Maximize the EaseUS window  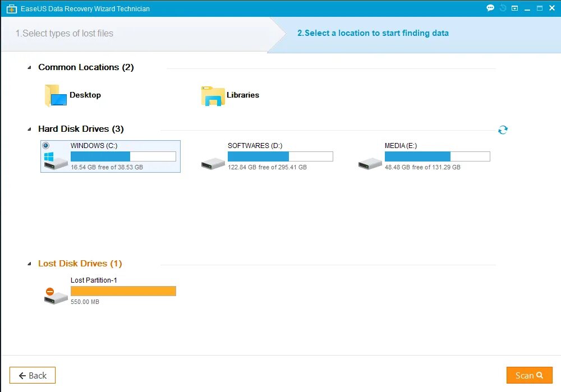pyautogui.click(x=540, y=8)
